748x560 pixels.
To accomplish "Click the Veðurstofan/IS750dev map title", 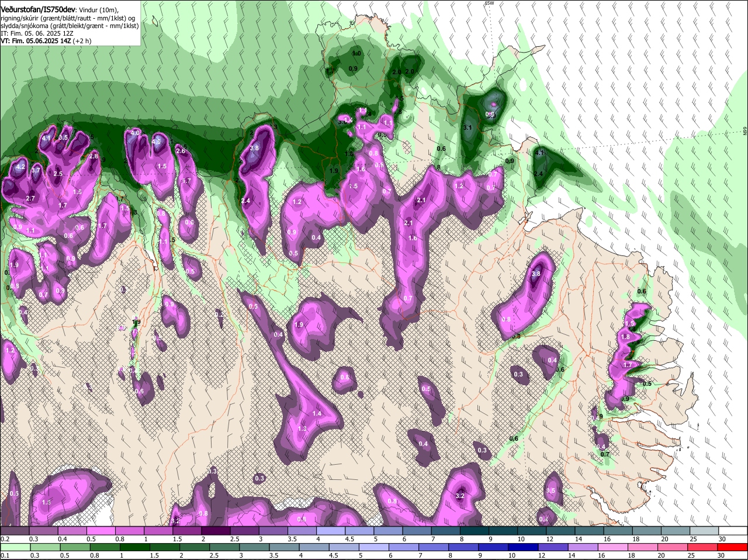I will tap(38, 9).
